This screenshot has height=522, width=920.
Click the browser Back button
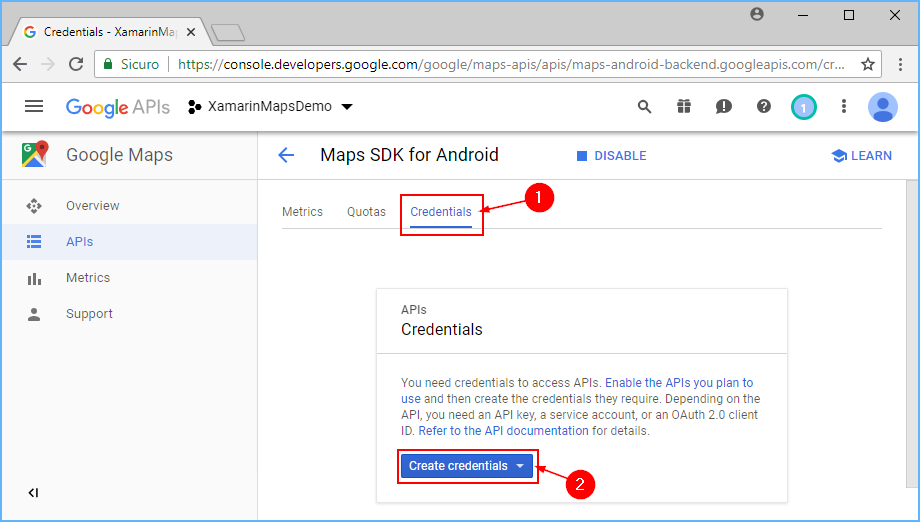[x=20, y=64]
